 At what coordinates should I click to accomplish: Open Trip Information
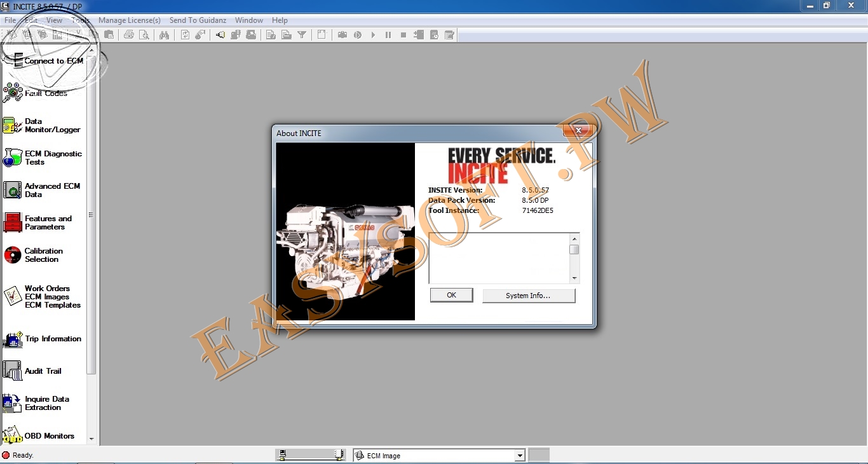43,339
